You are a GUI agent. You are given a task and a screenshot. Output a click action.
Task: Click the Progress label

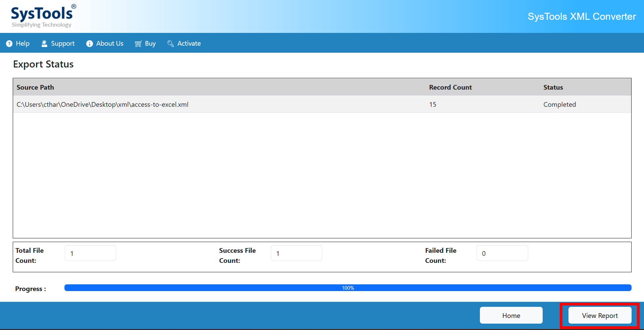coord(31,289)
